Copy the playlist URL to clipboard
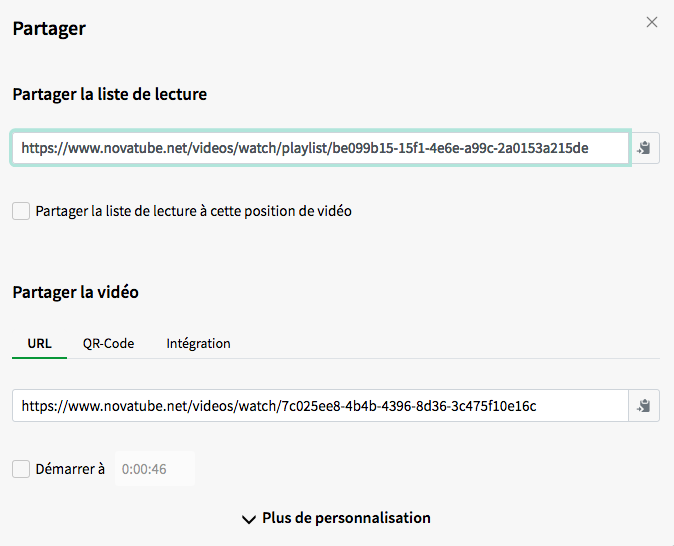The image size is (674, 546). (x=645, y=148)
